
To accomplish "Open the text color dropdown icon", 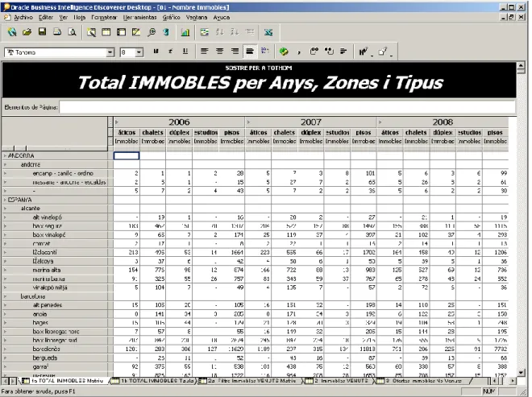I will 365,52.
